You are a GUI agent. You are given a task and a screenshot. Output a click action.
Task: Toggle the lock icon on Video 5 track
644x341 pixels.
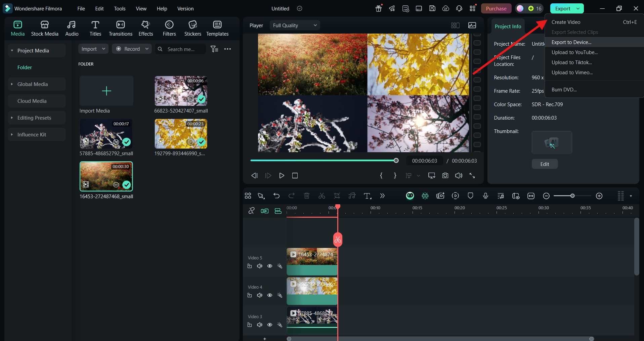[x=250, y=266]
